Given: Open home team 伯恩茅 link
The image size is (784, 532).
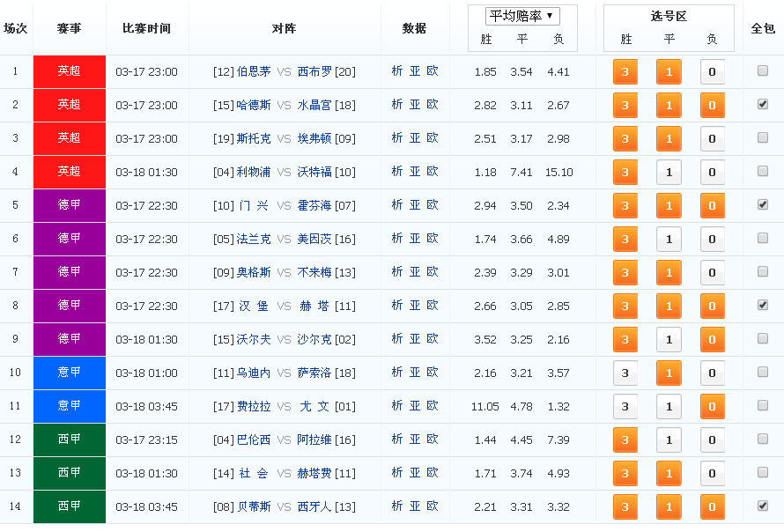Looking at the screenshot, I should [254, 71].
